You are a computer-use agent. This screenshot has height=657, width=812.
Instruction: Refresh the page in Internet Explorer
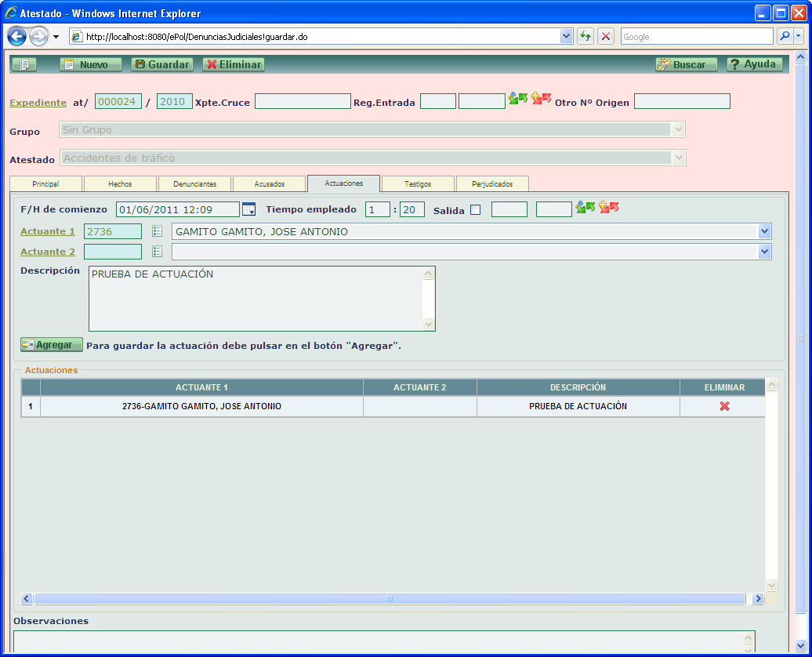(585, 37)
